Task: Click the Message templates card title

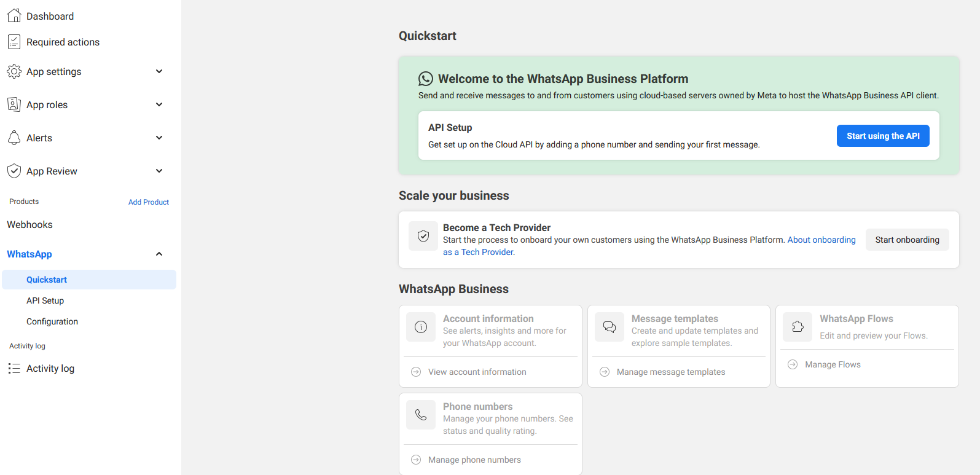Action: pos(675,318)
